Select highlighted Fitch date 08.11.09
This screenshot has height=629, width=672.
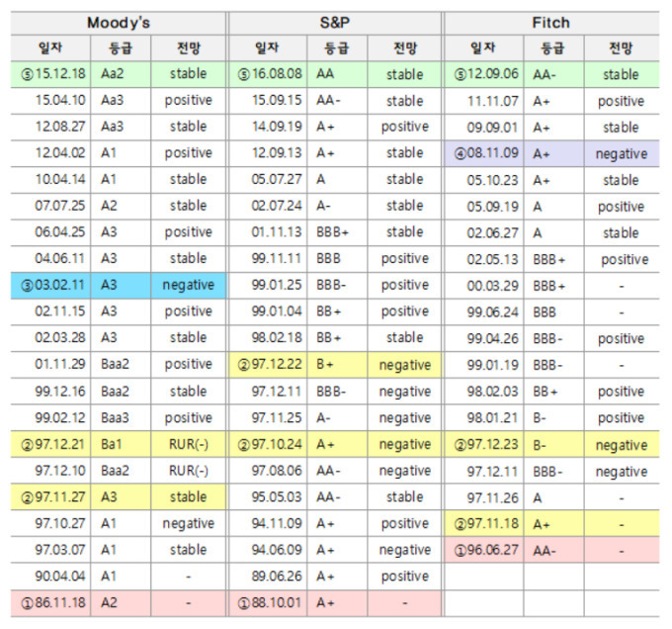click(x=484, y=153)
